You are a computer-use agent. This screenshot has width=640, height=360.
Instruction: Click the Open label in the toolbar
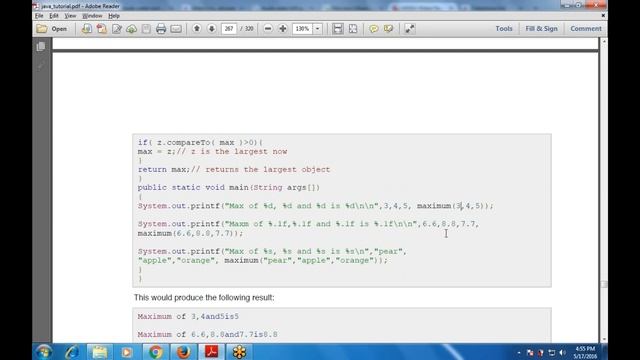59,29
